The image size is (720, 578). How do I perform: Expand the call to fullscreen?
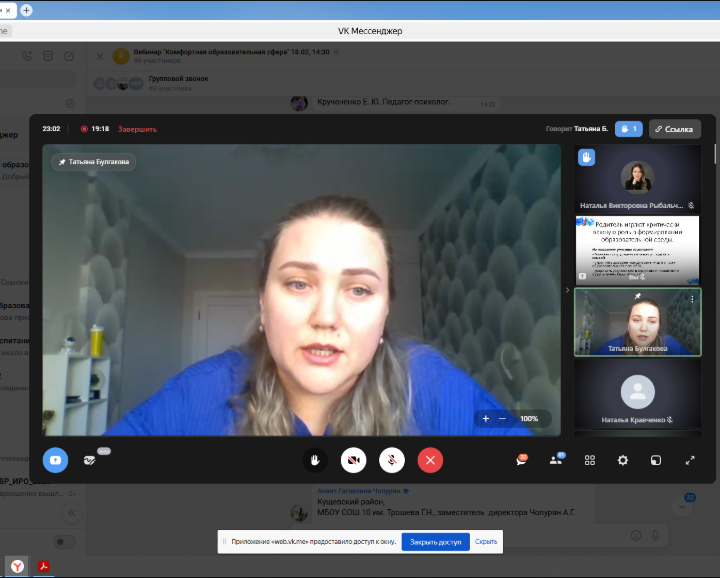pos(690,460)
